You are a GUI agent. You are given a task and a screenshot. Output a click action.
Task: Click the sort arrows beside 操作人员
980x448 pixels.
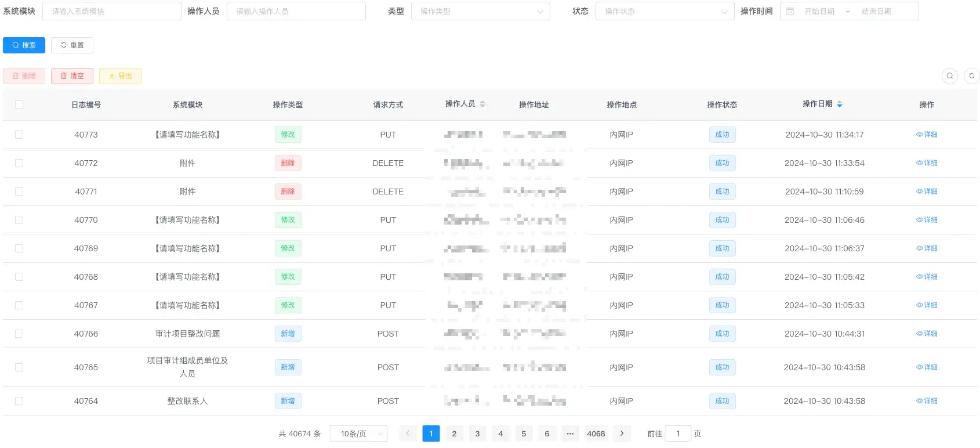click(482, 104)
